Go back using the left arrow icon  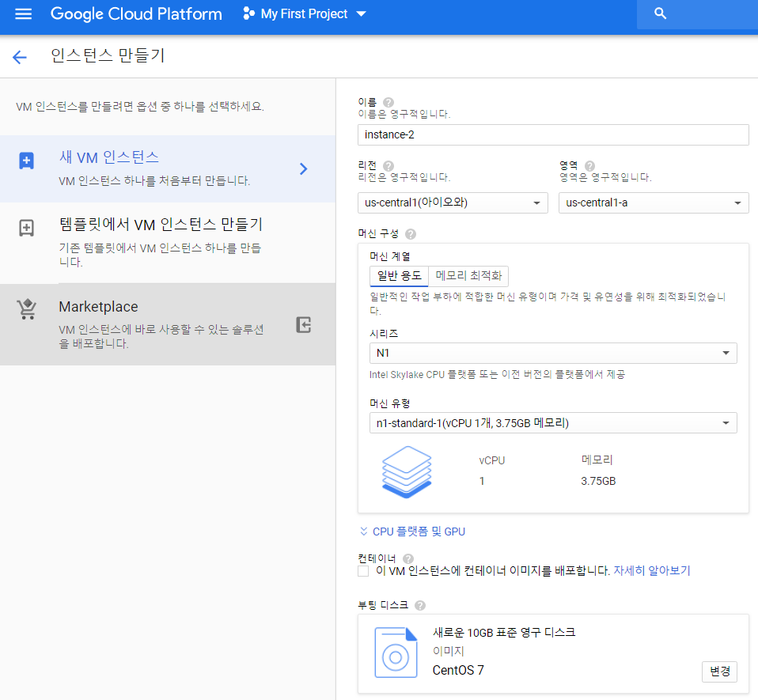click(19, 57)
